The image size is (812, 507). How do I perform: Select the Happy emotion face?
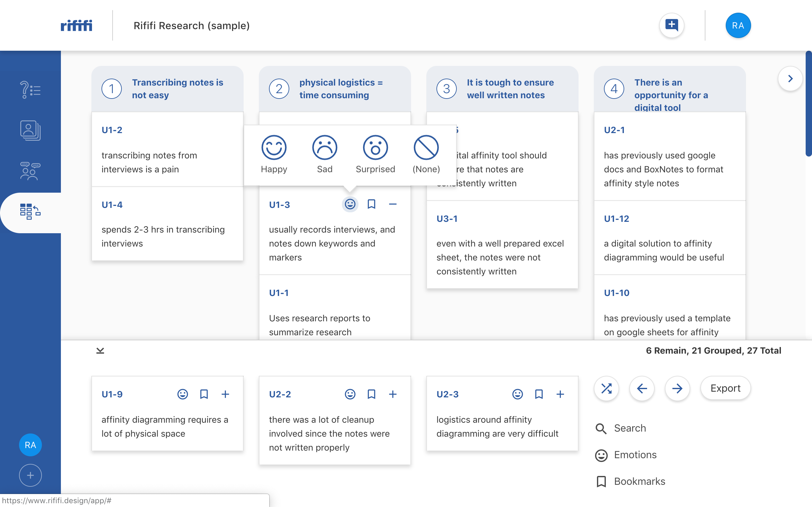[x=274, y=148]
